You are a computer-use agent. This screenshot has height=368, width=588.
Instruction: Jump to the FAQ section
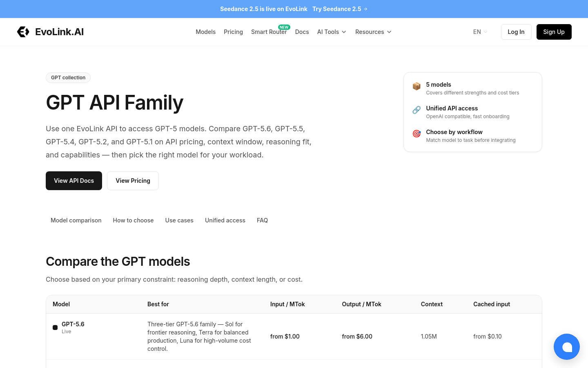262,220
